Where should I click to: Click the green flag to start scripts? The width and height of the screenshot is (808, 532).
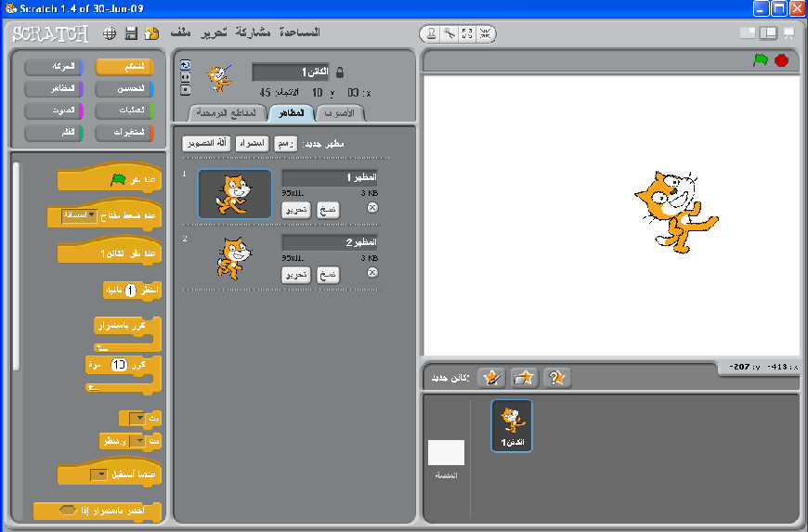pos(761,60)
